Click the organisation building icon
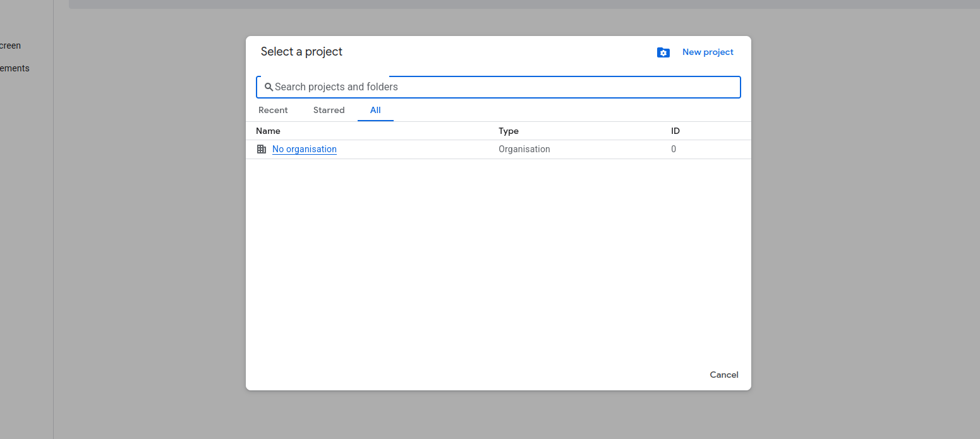 (x=262, y=150)
